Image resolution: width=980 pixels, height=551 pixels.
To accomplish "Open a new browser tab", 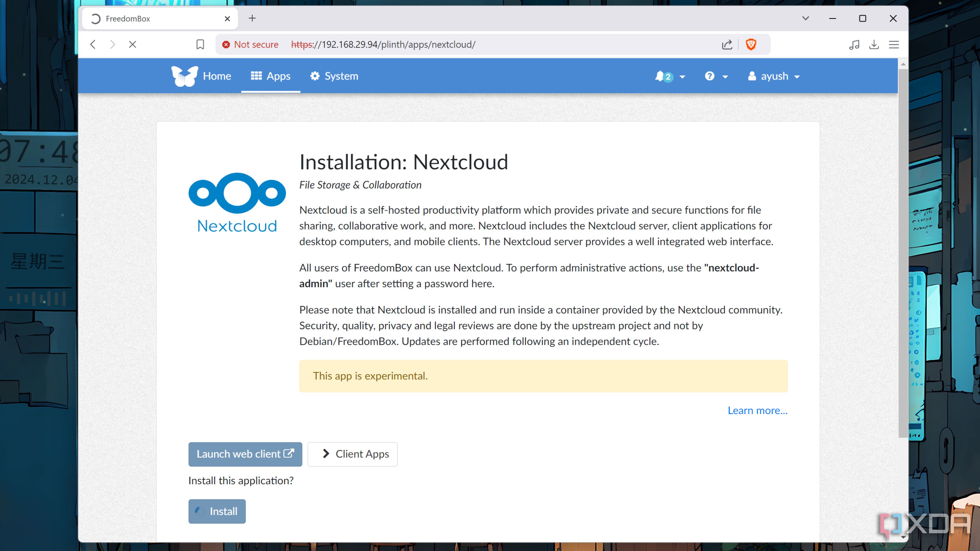I will 252,18.
